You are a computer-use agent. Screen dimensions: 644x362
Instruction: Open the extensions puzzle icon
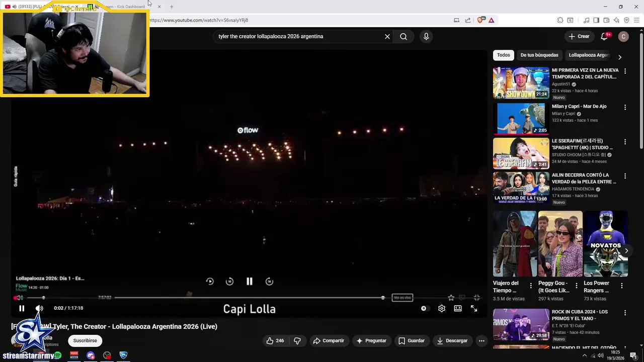pos(560,20)
